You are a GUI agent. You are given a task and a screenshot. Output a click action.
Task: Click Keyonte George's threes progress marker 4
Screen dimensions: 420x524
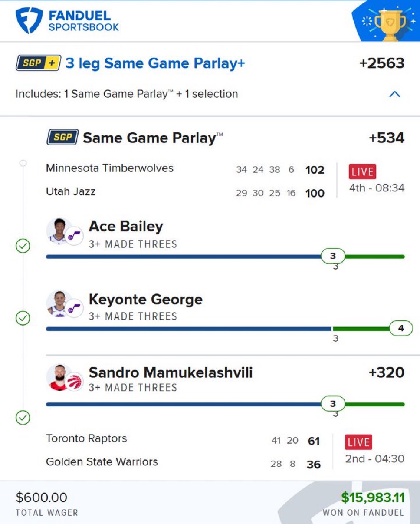(400, 329)
